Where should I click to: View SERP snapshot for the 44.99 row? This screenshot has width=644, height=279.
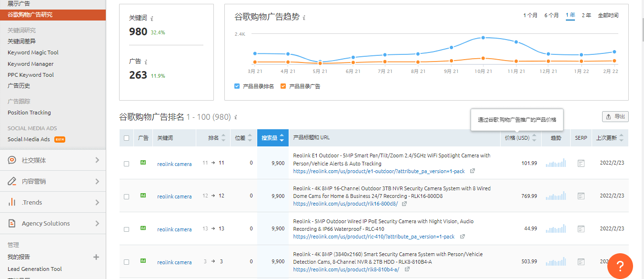pos(581,229)
